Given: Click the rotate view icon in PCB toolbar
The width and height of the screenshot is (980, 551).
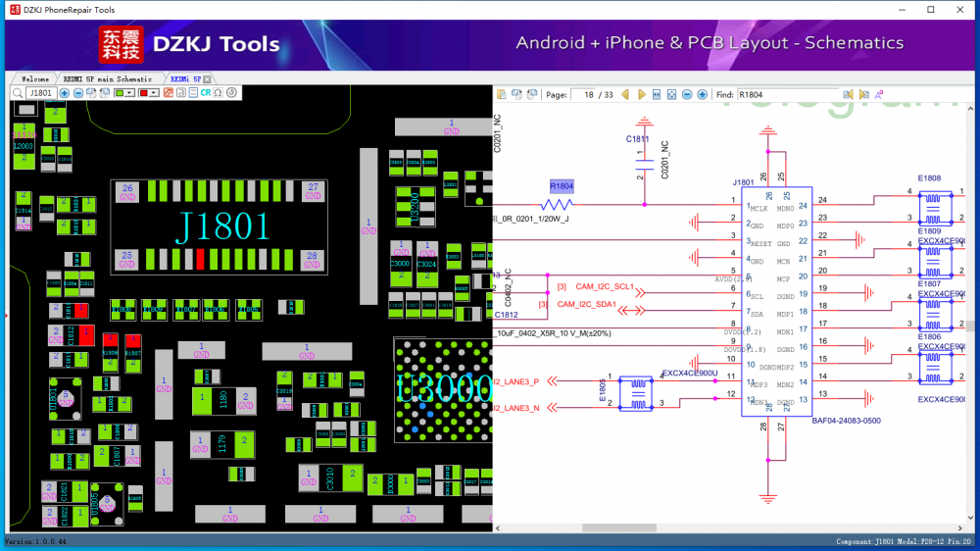Looking at the screenshot, I should pos(231,93).
